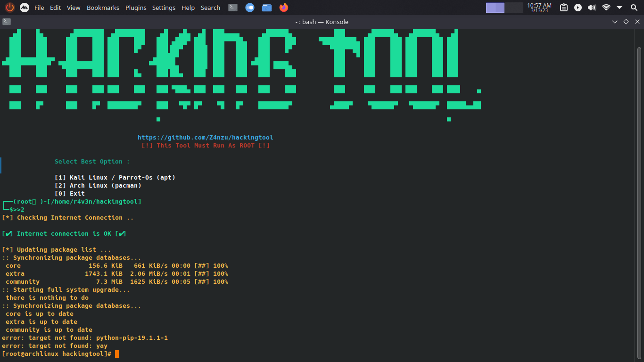Click the 'community 7.3 MiB' download row

(x=117, y=282)
